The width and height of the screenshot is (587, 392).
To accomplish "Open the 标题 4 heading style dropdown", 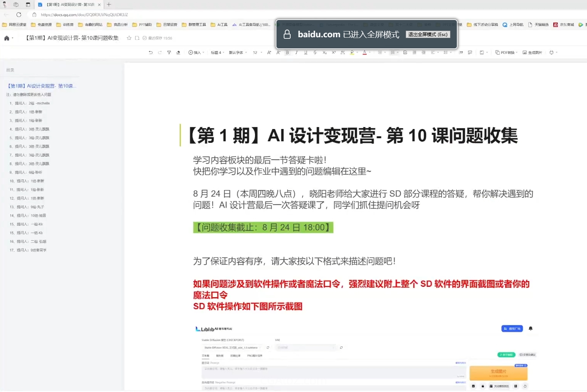I will tap(217, 53).
